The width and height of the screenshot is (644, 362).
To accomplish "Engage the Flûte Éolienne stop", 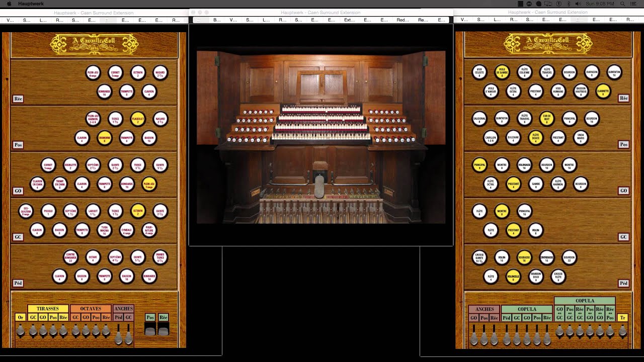I will coord(524,72).
